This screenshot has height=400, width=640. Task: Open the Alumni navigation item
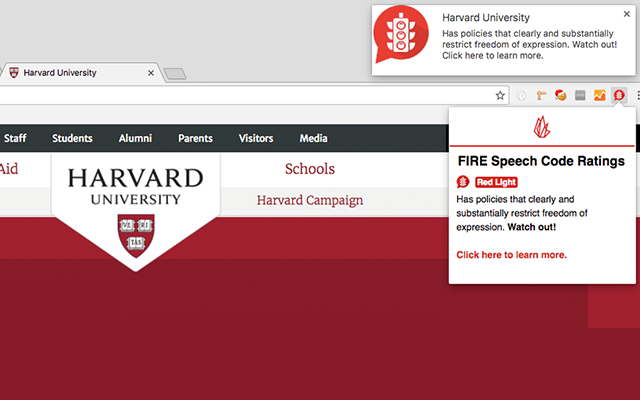click(135, 138)
